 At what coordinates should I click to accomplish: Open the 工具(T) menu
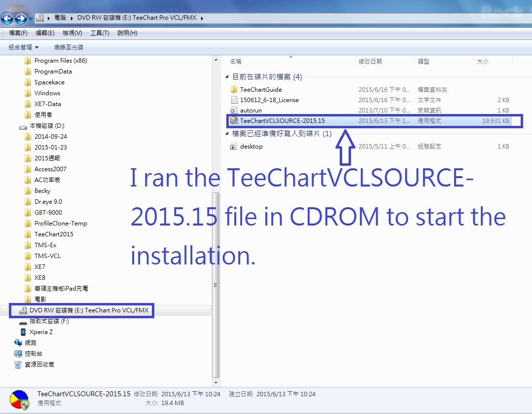[x=100, y=33]
